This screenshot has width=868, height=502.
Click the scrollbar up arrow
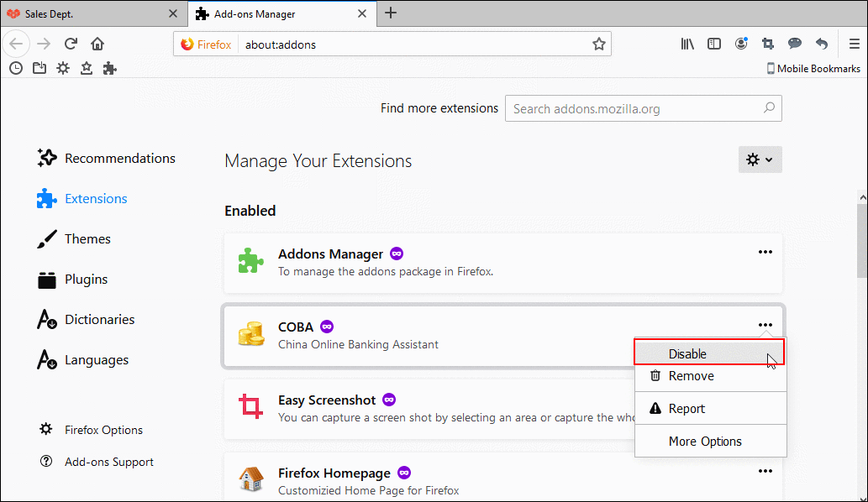click(x=862, y=196)
